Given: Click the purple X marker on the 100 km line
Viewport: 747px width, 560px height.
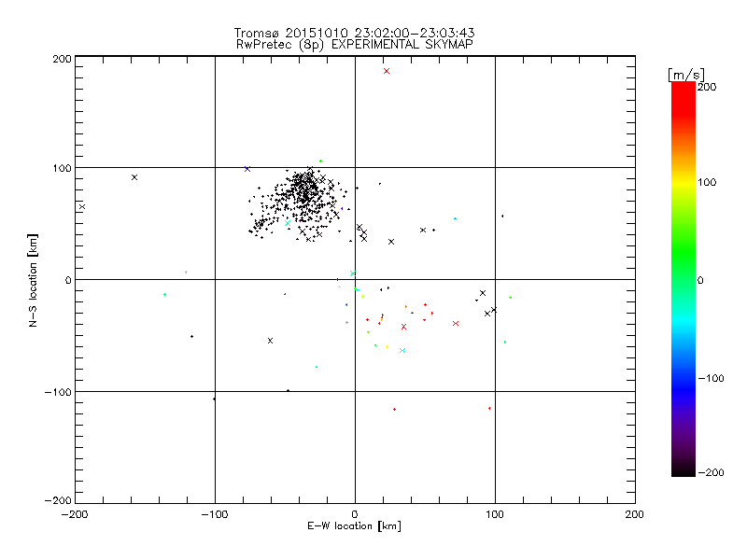Looking at the screenshot, I should pos(247,169).
